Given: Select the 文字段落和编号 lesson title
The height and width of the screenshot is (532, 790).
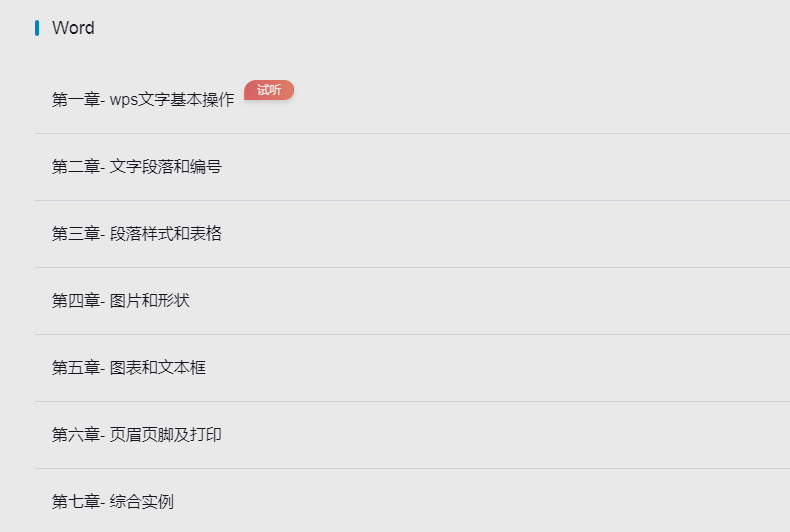Looking at the screenshot, I should point(166,167).
